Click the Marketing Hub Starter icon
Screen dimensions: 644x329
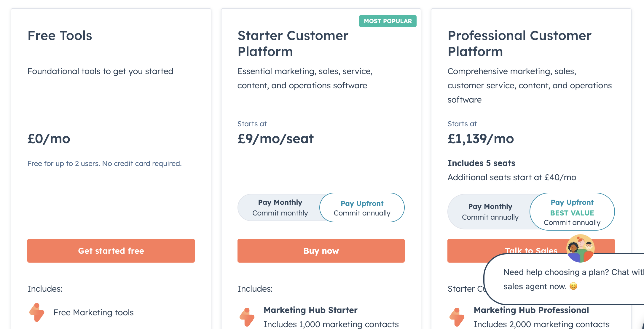coord(247,317)
